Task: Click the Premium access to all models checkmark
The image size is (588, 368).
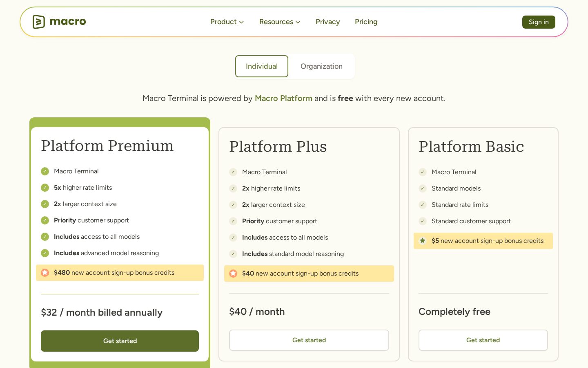Action: [x=45, y=237]
